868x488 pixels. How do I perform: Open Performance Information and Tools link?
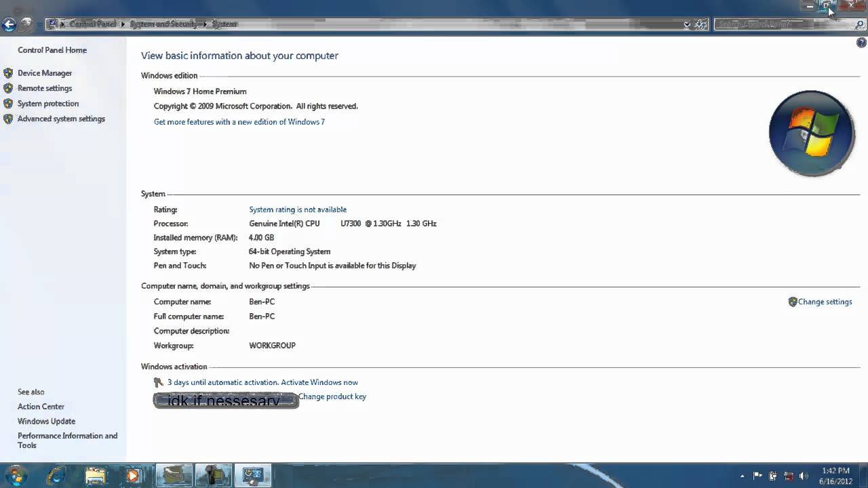(67, 441)
